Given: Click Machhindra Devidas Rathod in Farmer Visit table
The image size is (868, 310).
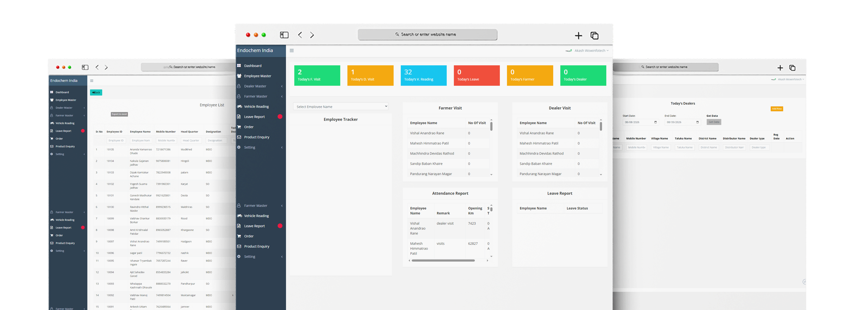Looking at the screenshot, I should click(432, 154).
